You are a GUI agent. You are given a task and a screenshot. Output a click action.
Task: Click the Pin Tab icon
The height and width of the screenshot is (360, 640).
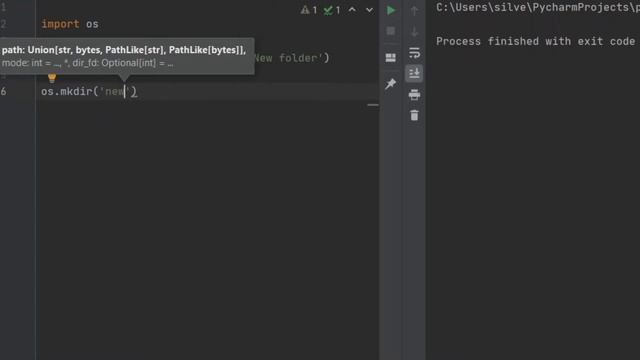tap(391, 84)
